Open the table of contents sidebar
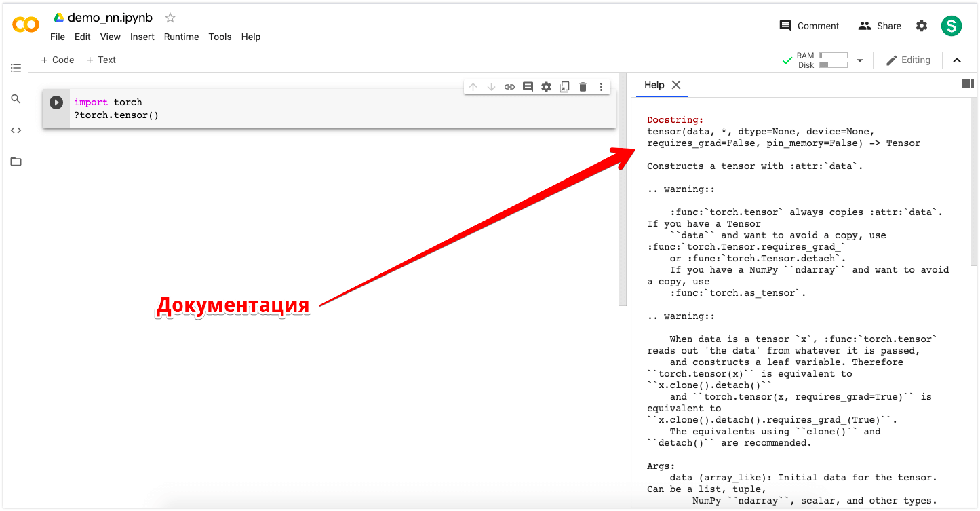Screen dimensions: 980x511 tap(16, 67)
